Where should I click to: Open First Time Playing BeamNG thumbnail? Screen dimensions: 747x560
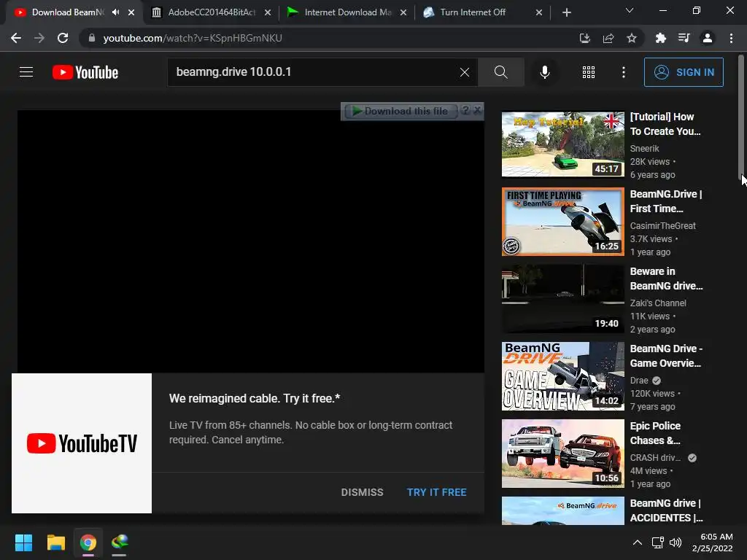(562, 222)
